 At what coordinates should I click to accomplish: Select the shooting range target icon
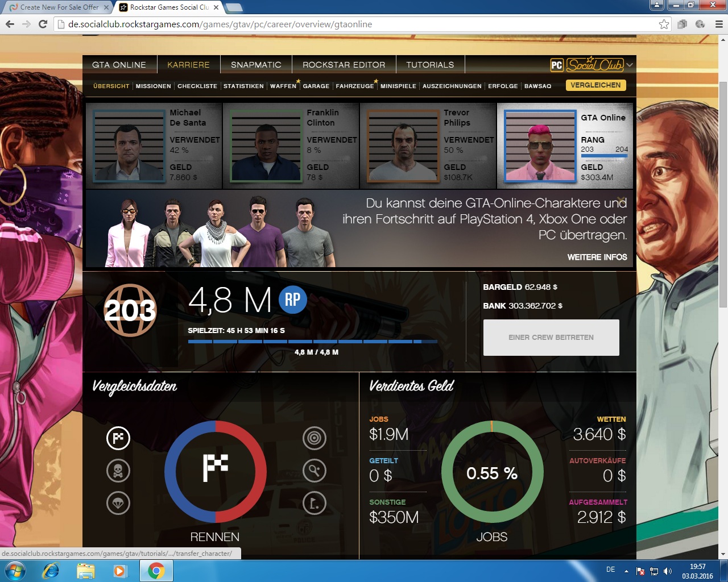[315, 438]
